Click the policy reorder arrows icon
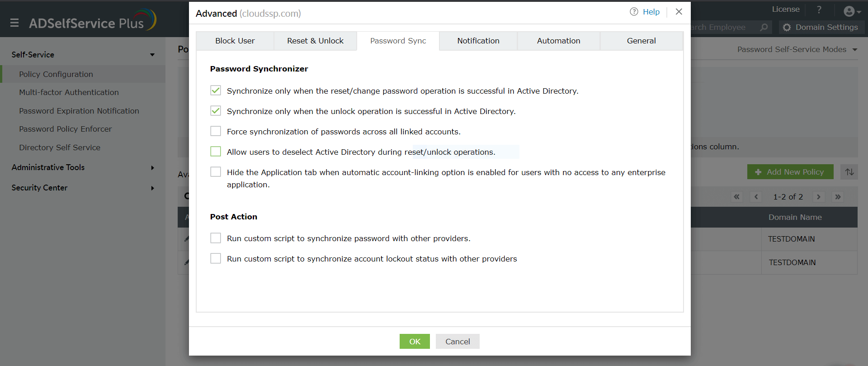Screen dimensions: 868x366 849,172
